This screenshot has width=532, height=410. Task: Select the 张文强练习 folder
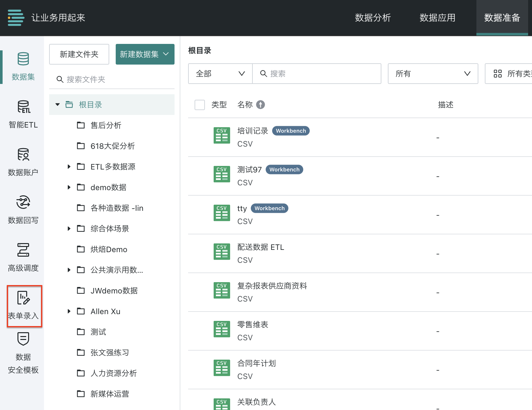tap(110, 353)
